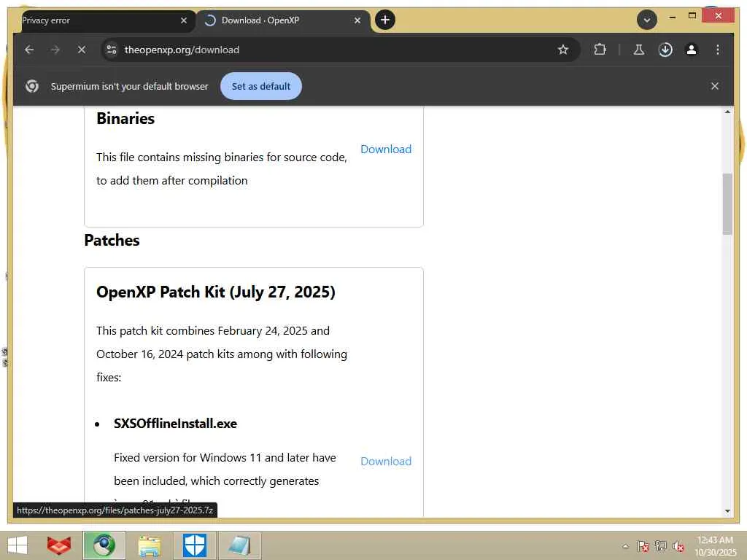747x560 pixels.
Task: Open the notepad taskbar app
Action: click(x=239, y=545)
